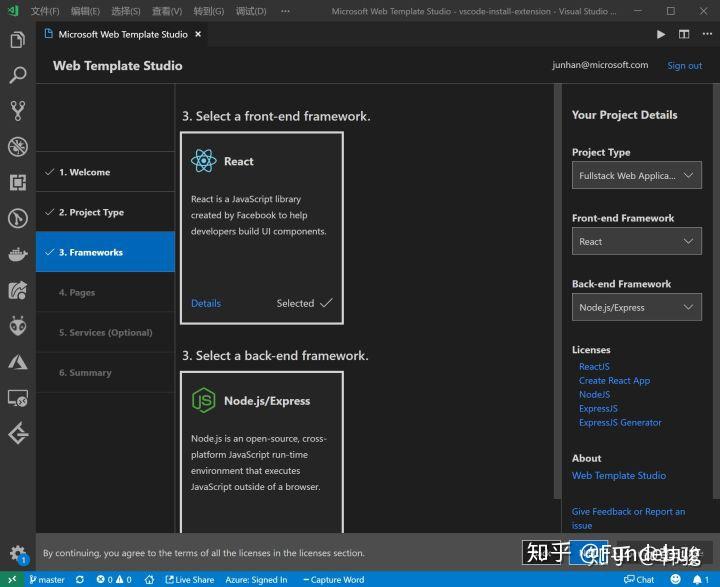Open the Source Control view
Image resolution: width=720 pixels, height=587 pixels.
pyautogui.click(x=17, y=111)
